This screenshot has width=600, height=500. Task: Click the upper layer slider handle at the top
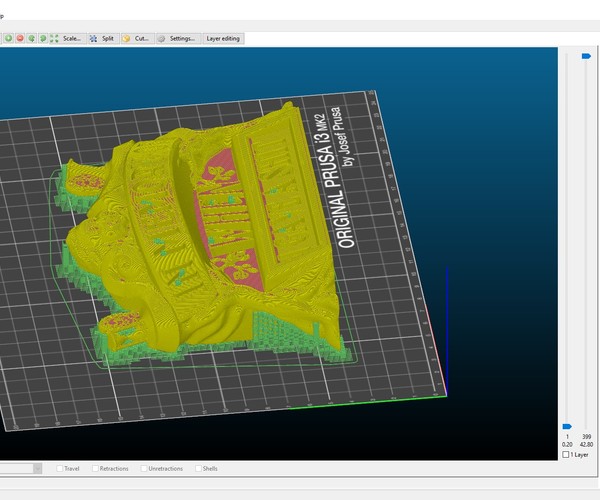click(x=585, y=58)
